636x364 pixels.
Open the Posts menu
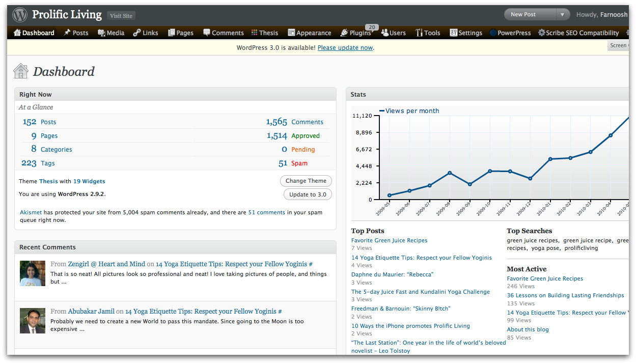(x=80, y=33)
